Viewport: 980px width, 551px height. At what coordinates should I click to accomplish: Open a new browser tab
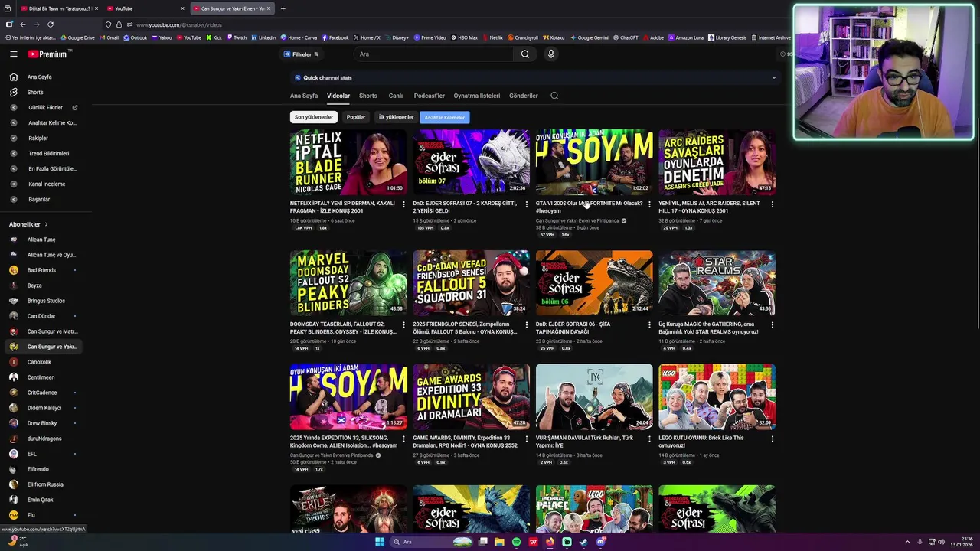pyautogui.click(x=283, y=8)
